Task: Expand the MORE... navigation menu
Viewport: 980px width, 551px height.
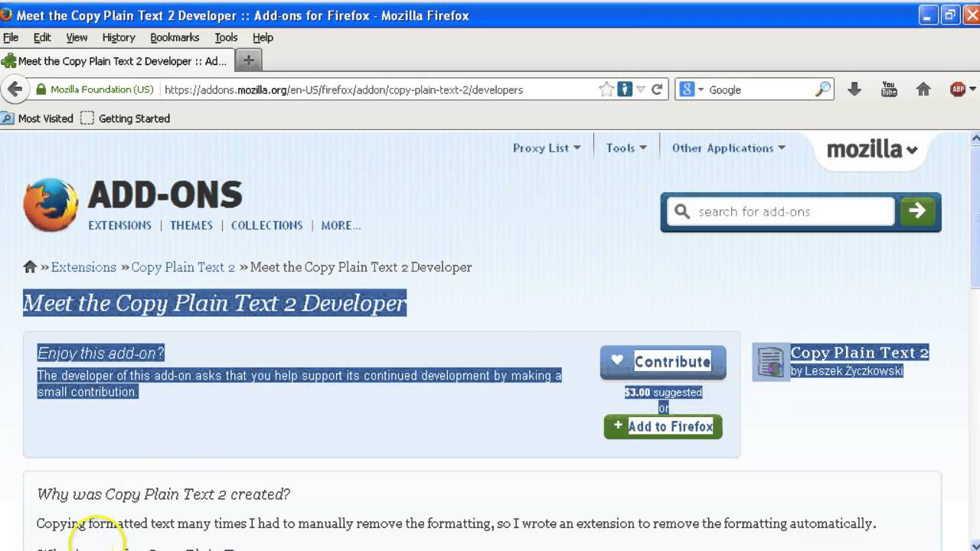Action: 341,225
